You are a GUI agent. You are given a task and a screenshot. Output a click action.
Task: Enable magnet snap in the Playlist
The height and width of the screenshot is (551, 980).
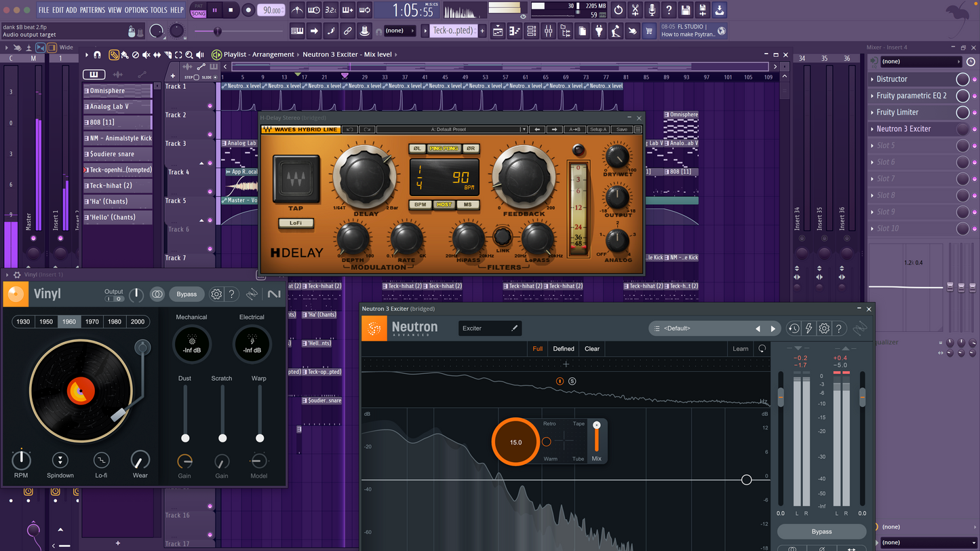point(97,55)
